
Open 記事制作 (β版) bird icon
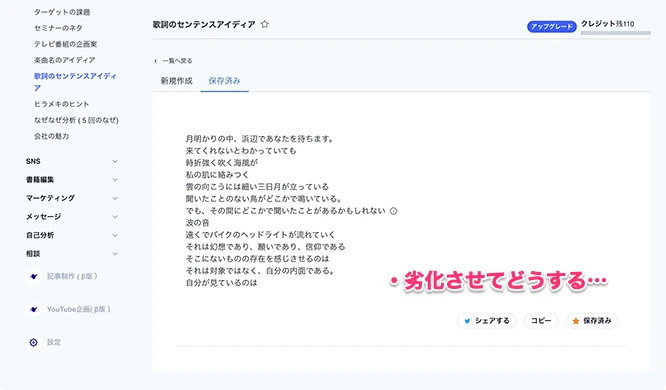(34, 276)
